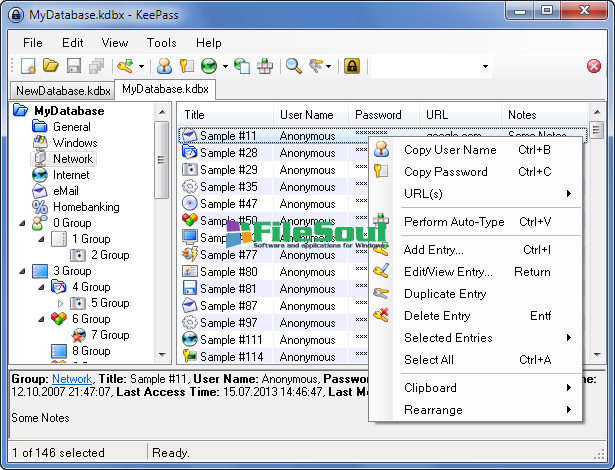Screen dimensions: 615x470
Task: Click the New Database toolbar icon
Action: pyautogui.click(x=28, y=66)
